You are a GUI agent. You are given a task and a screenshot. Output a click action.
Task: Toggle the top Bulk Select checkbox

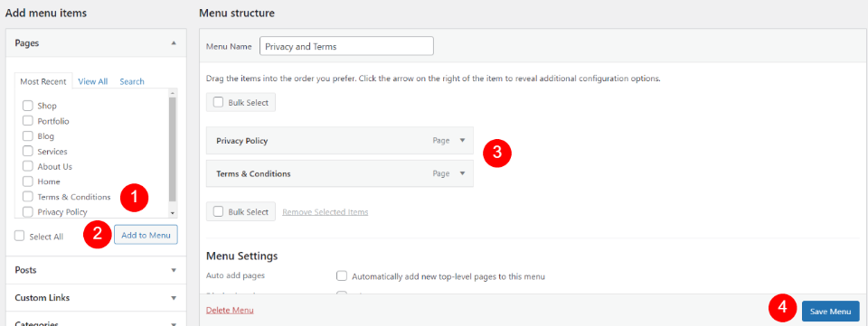[x=219, y=103]
